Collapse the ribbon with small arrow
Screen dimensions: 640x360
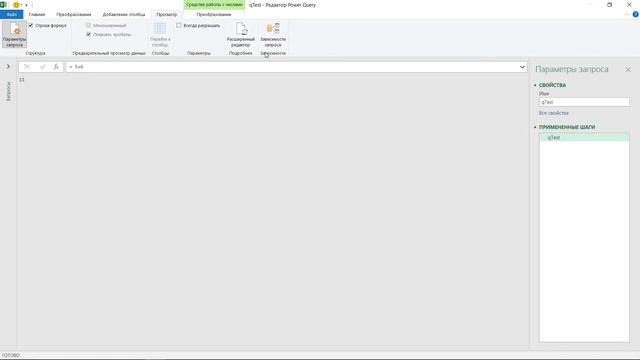(x=627, y=14)
